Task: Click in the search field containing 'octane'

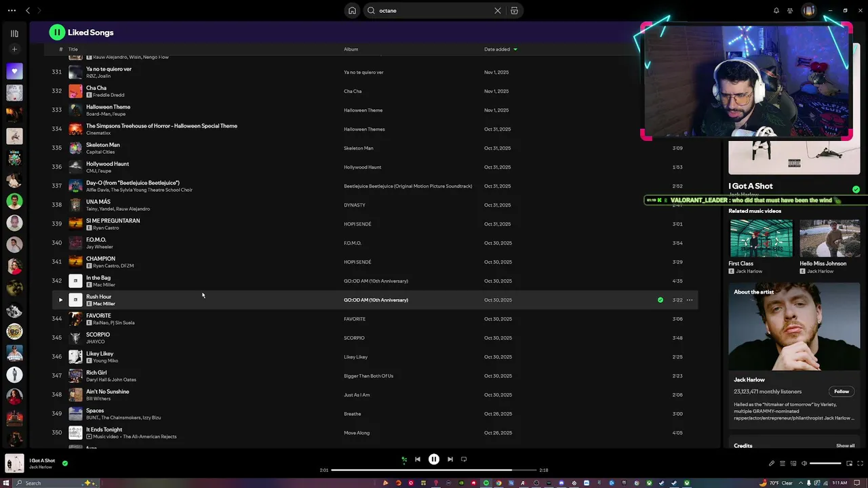Action: (434, 11)
